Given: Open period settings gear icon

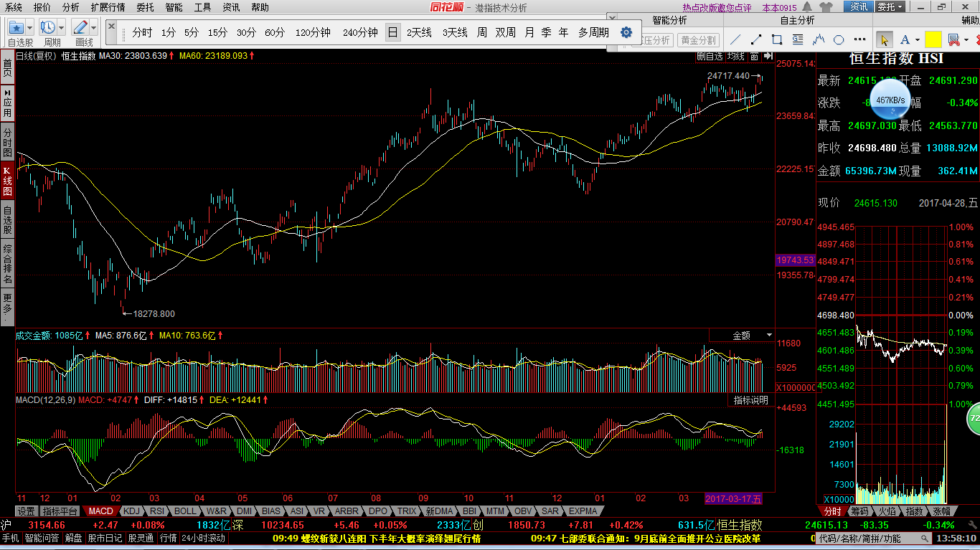Looking at the screenshot, I should [x=626, y=32].
